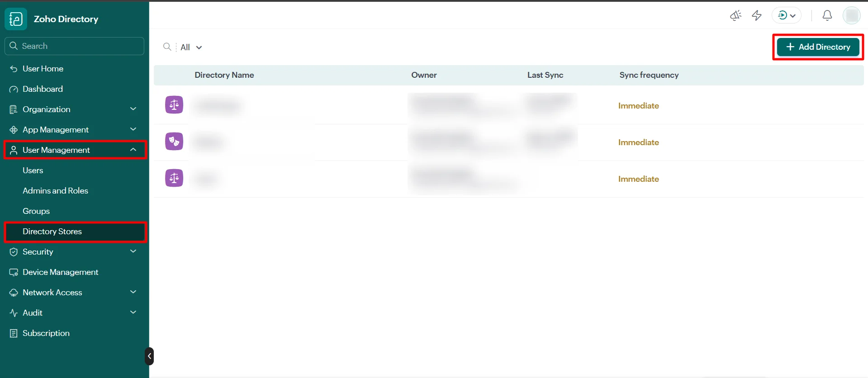Expand the Network Access chevron
Image resolution: width=868 pixels, height=378 pixels.
point(133,292)
